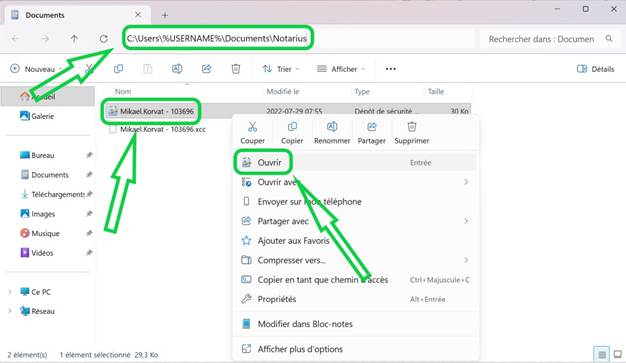This screenshot has width=626, height=363.
Task: Open the Afficher view dropdown
Action: pyautogui.click(x=341, y=69)
